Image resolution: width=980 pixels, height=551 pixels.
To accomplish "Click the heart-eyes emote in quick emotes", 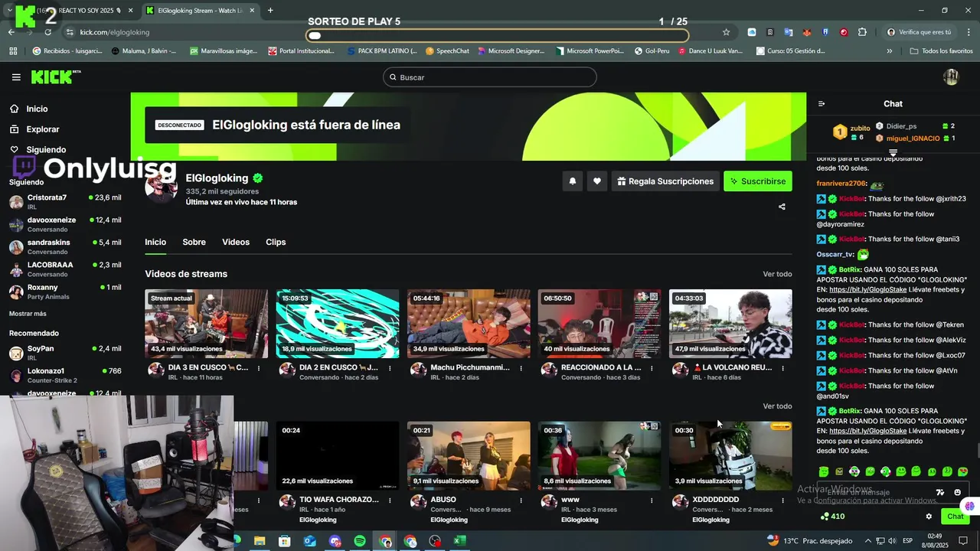I will [963, 471].
